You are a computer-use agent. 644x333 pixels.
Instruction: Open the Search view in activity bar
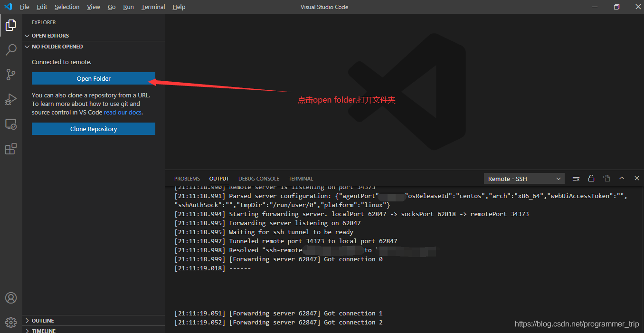(x=11, y=50)
